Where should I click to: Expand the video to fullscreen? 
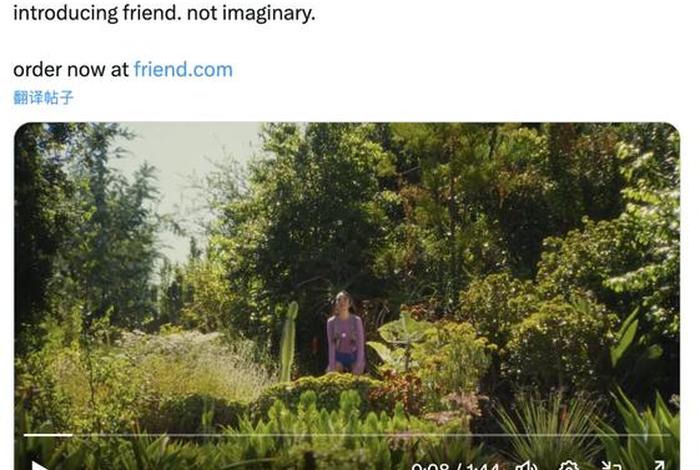(x=658, y=466)
